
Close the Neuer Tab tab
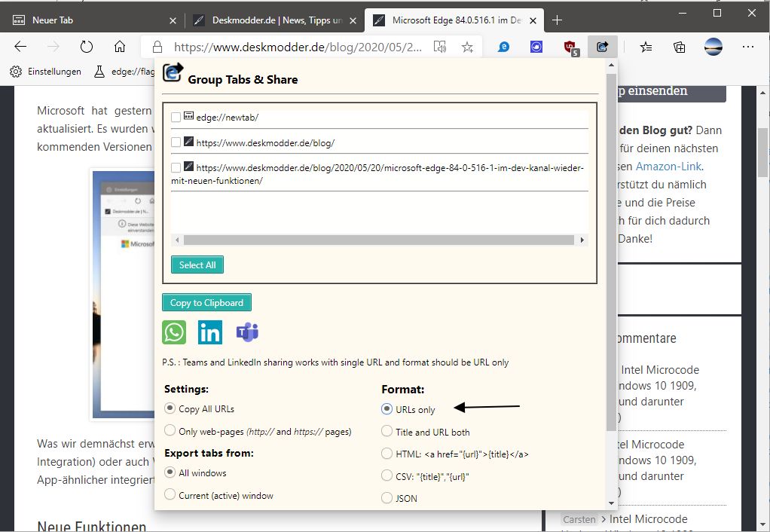click(x=173, y=20)
